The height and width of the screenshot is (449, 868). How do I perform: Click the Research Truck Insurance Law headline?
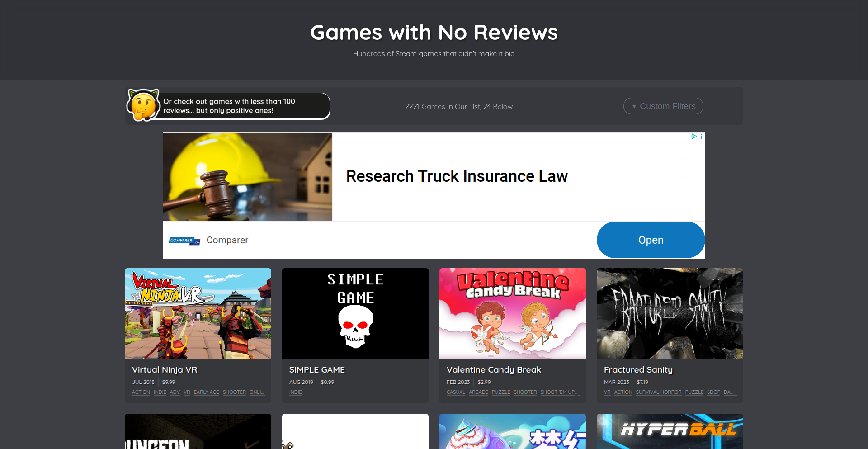click(457, 176)
